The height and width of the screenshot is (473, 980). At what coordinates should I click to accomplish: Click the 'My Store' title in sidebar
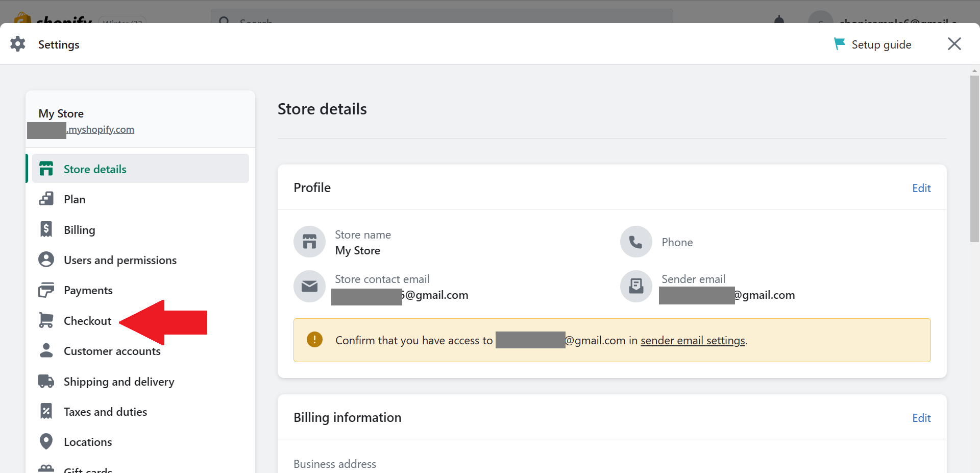[x=61, y=113]
